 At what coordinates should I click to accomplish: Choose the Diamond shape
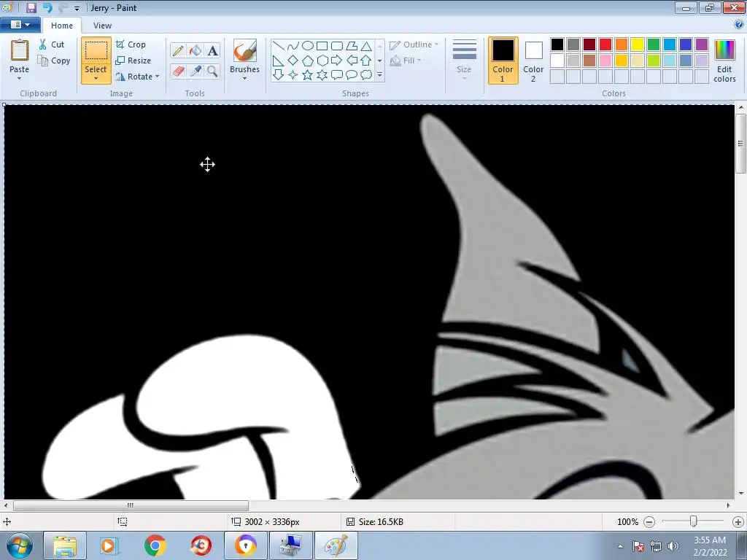293,61
